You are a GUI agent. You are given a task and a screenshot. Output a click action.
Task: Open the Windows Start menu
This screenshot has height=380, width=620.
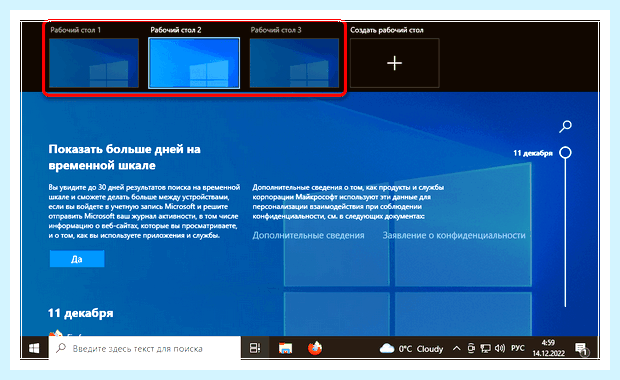coord(34,348)
